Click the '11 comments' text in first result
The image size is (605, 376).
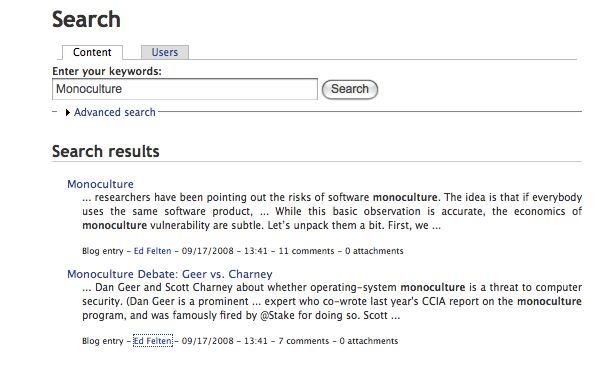pyautogui.click(x=306, y=251)
